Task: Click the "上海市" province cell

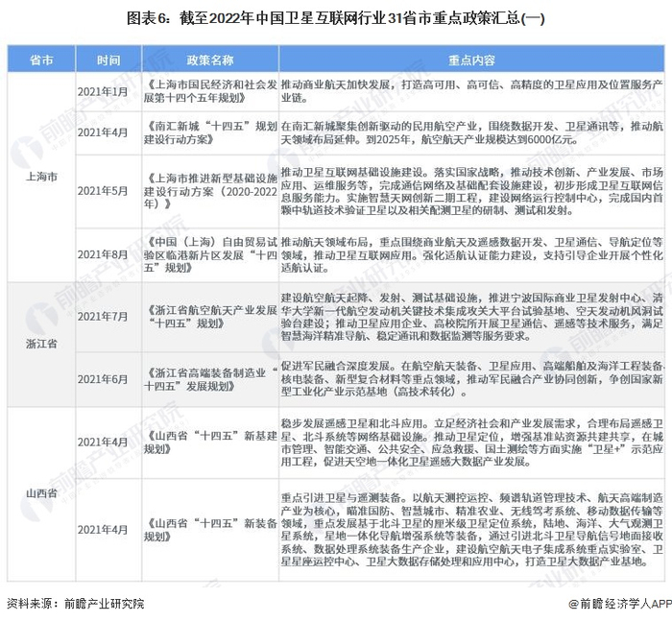Action: tap(41, 177)
